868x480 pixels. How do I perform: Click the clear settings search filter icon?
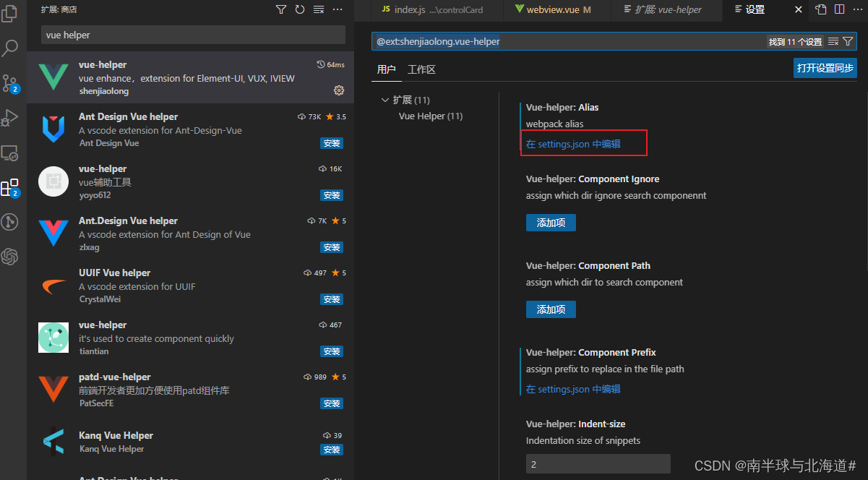point(833,41)
